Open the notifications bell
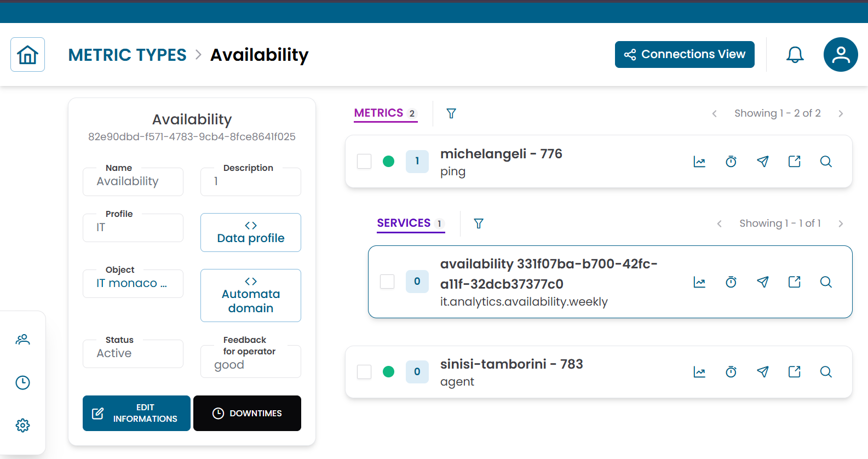Viewport: 868px width, 459px height. pos(795,55)
